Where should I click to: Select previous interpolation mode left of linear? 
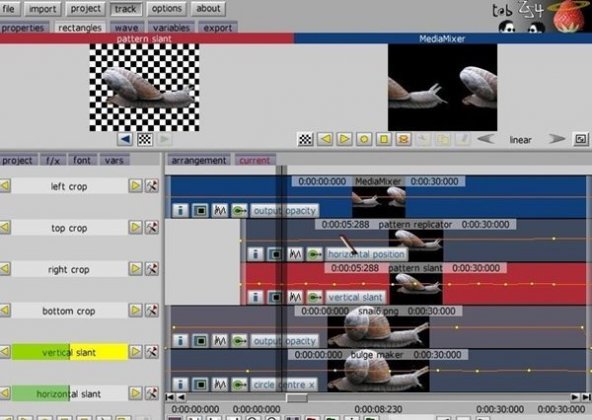click(486, 139)
